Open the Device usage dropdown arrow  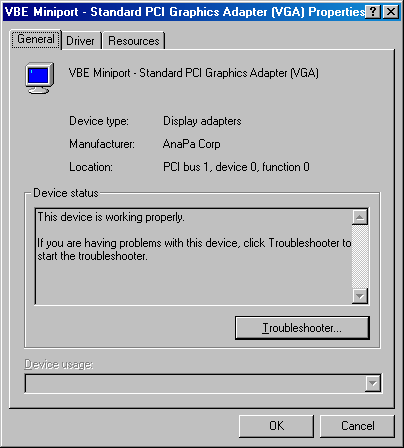pyautogui.click(x=373, y=383)
